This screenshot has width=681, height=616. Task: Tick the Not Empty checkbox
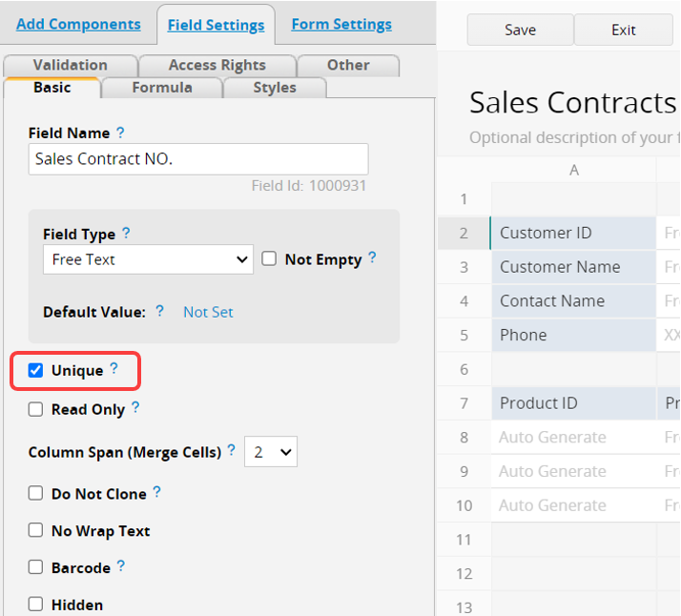coord(269,258)
